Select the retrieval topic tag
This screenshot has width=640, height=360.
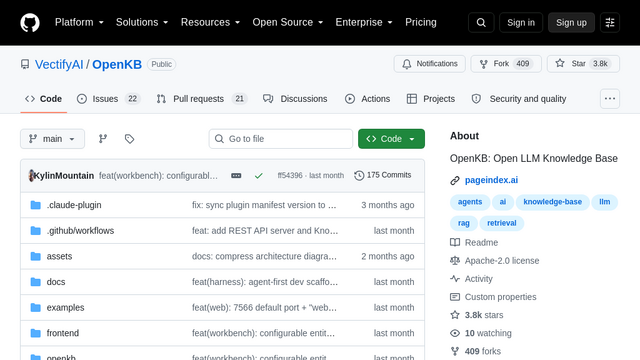pyautogui.click(x=502, y=223)
